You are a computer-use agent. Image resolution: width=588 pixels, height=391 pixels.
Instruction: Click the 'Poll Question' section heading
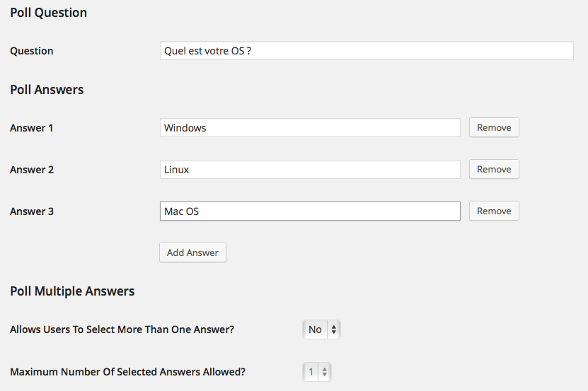point(49,13)
